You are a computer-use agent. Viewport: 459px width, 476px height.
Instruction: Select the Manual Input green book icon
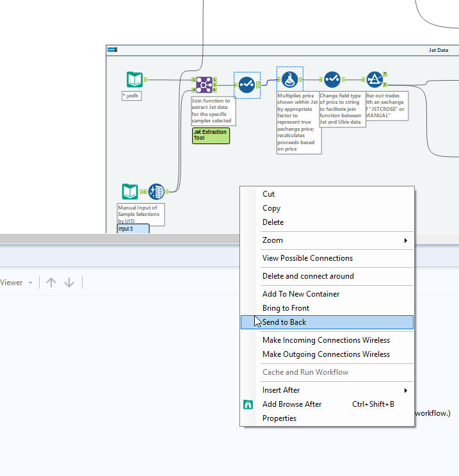click(x=130, y=192)
